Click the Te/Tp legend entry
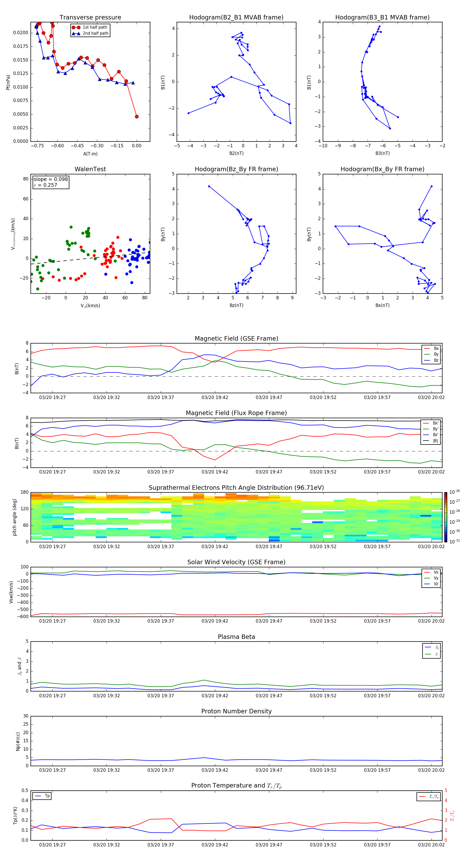The image size is (473, 868). [429, 796]
